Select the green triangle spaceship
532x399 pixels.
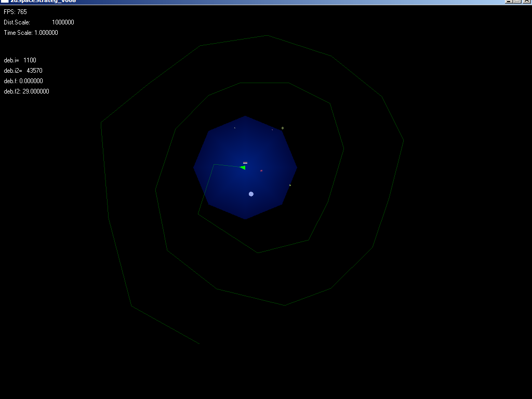click(x=243, y=167)
